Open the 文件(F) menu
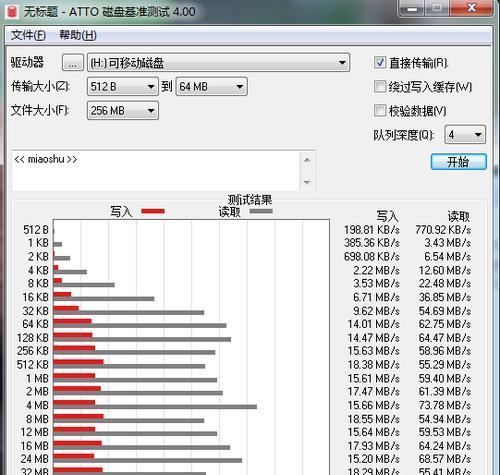500x475 pixels. [x=28, y=35]
